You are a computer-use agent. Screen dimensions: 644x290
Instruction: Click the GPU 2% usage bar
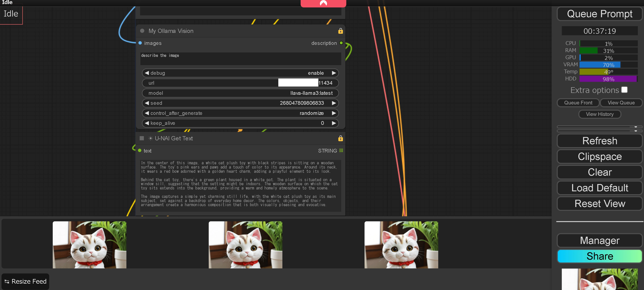point(608,58)
